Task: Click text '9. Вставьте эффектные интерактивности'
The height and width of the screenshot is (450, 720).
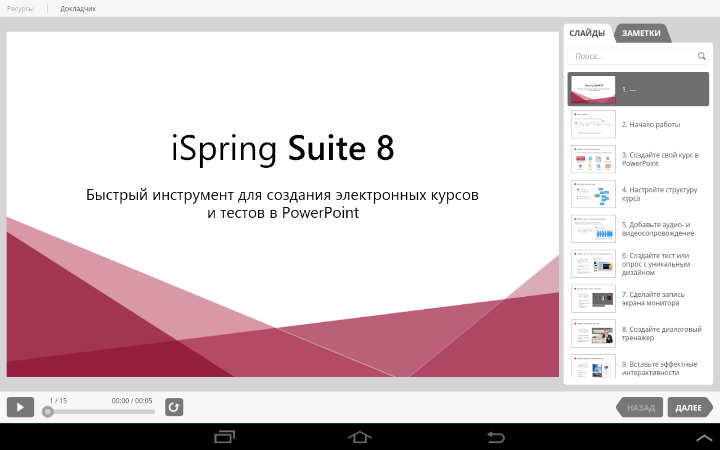Action: [x=659, y=368]
